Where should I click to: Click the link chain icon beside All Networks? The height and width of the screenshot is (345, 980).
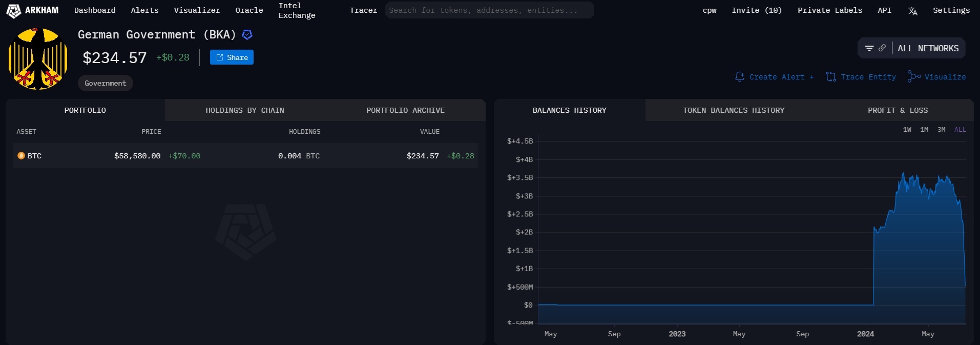[x=882, y=48]
